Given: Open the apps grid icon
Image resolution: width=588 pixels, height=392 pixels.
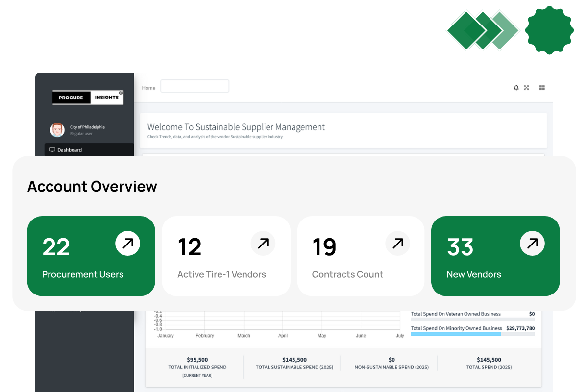Looking at the screenshot, I should point(542,87).
